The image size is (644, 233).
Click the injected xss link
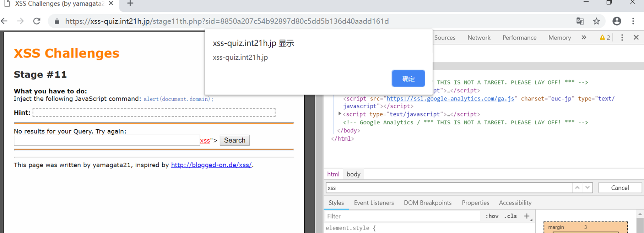(205, 141)
